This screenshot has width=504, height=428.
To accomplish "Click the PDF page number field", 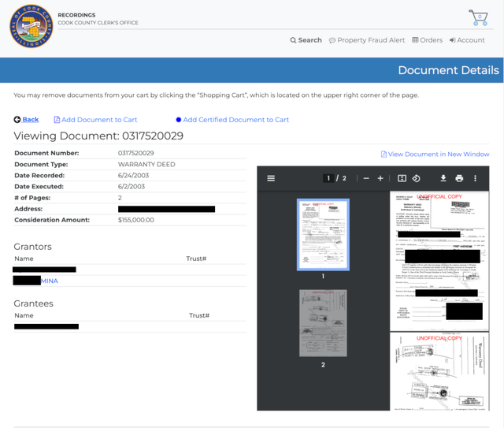I will pos(328,178).
